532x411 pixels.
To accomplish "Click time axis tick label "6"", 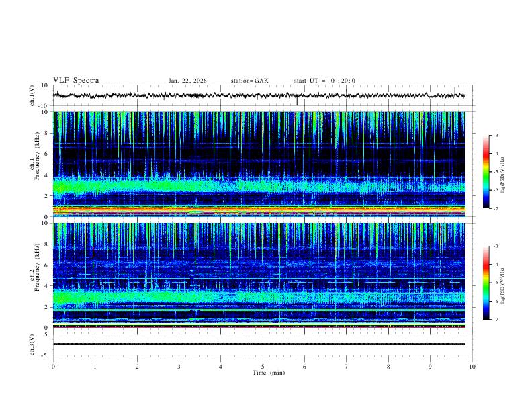I will click(304, 367).
